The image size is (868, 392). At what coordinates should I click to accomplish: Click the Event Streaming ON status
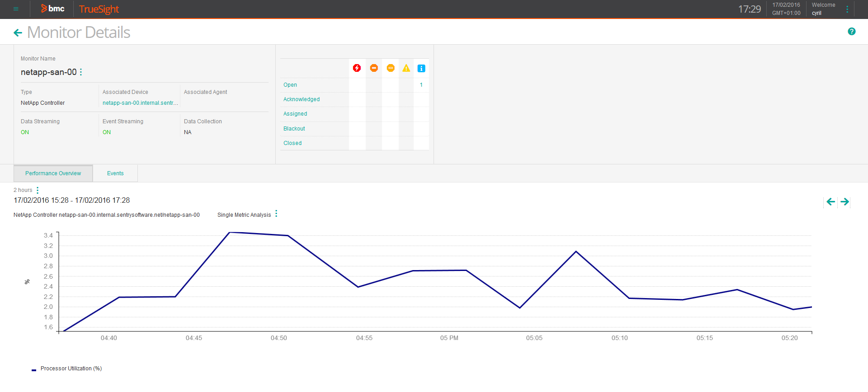(x=107, y=132)
